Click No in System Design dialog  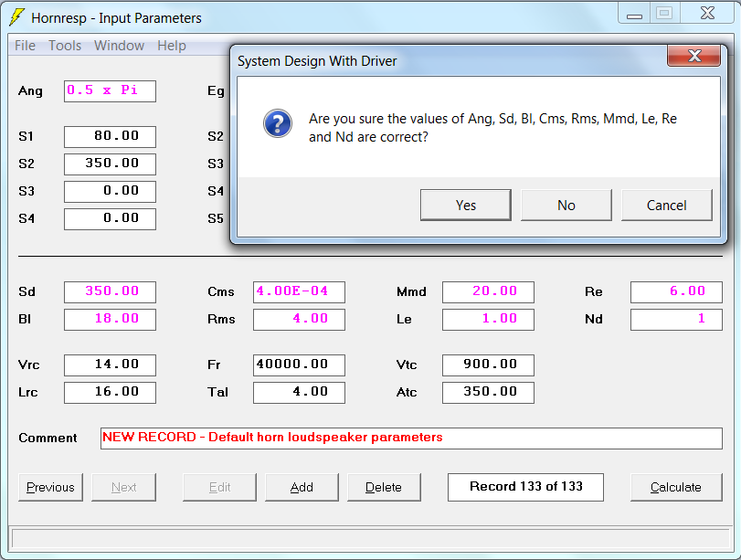click(x=566, y=206)
